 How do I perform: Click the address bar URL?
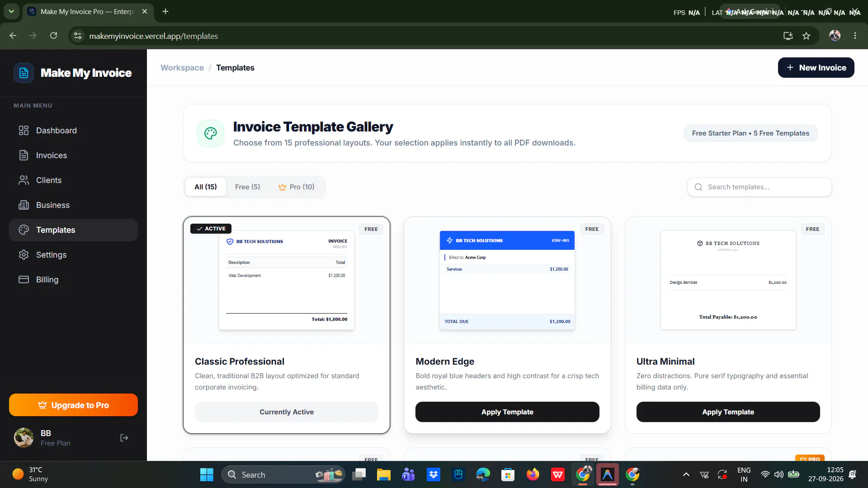[x=154, y=36]
